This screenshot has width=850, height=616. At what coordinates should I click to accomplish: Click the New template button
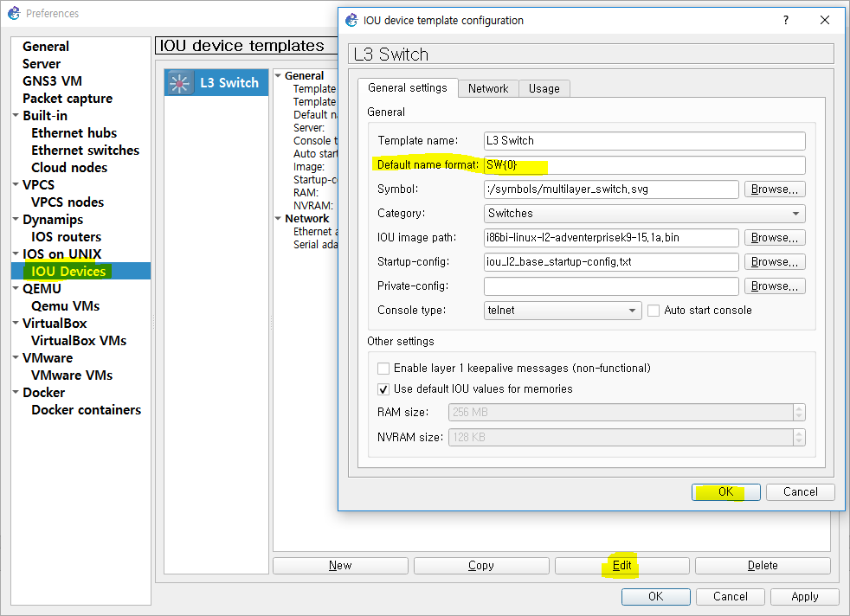click(340, 566)
